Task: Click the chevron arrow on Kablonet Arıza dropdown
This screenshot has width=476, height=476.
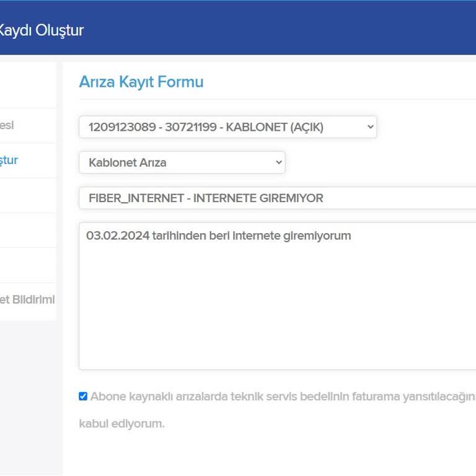Action: click(278, 162)
